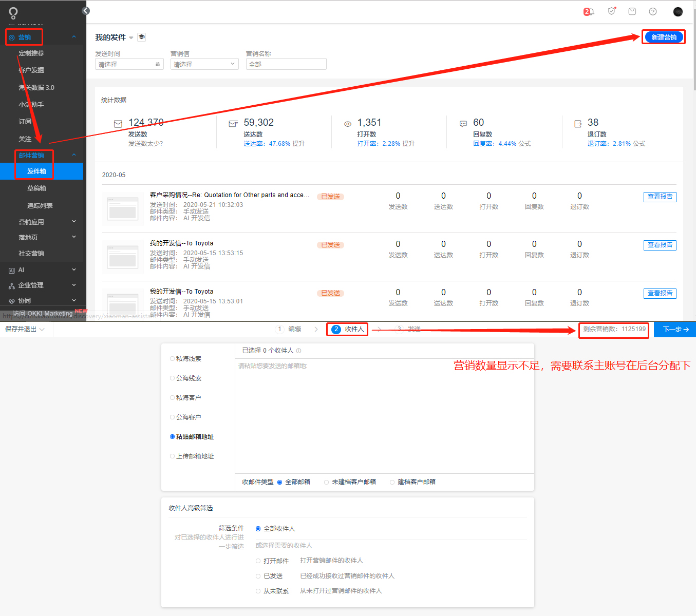This screenshot has height=616, width=696.
Task: Click the 营销名称 input showing 全部
Action: point(286,64)
